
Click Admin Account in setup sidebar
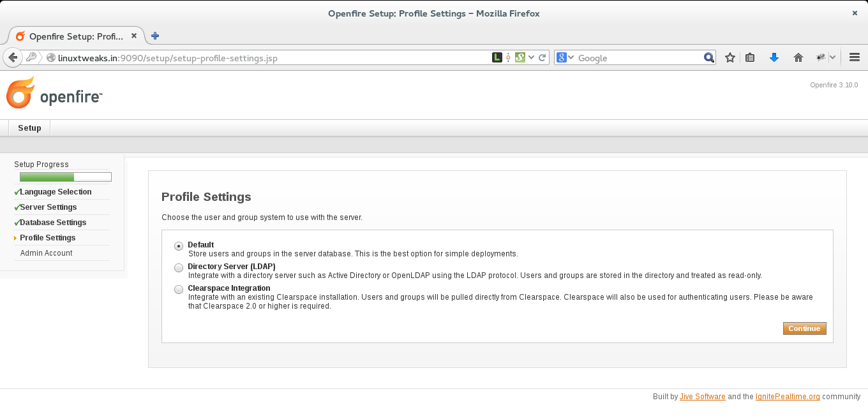coord(46,253)
